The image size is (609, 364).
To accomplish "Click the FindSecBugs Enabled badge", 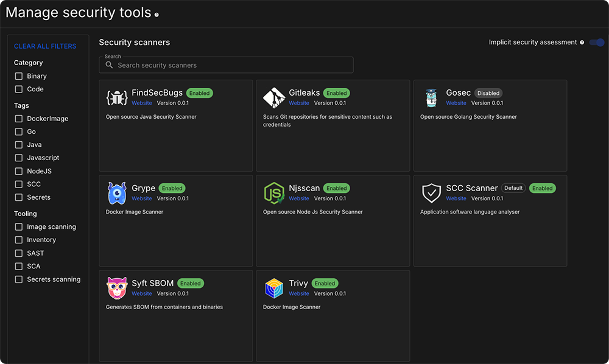I will point(200,93).
